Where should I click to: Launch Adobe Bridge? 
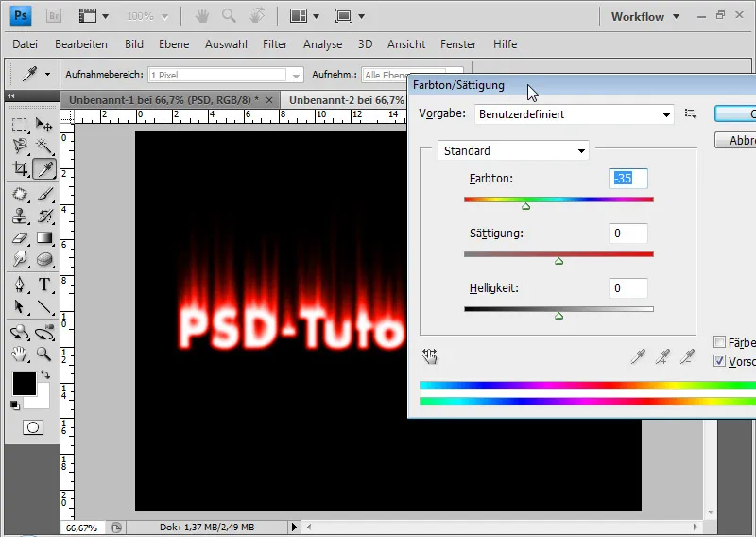pyautogui.click(x=54, y=16)
